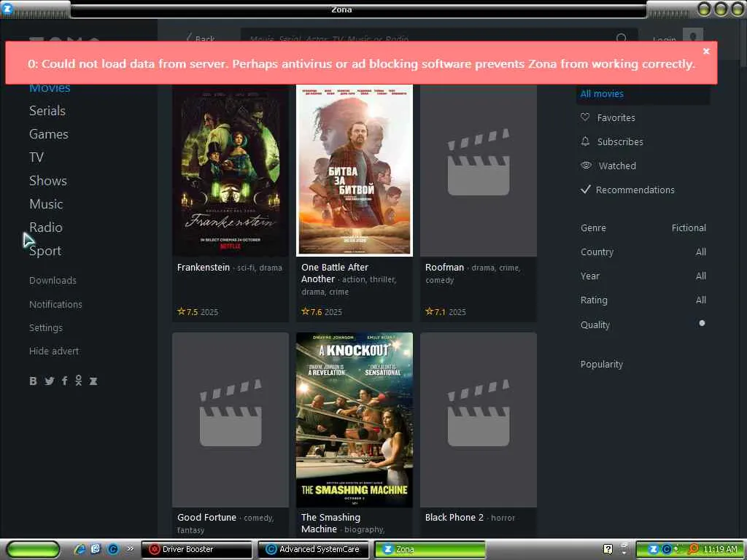The width and height of the screenshot is (747, 560).
Task: Open the Frankenstein movie poster
Action: [x=231, y=171]
